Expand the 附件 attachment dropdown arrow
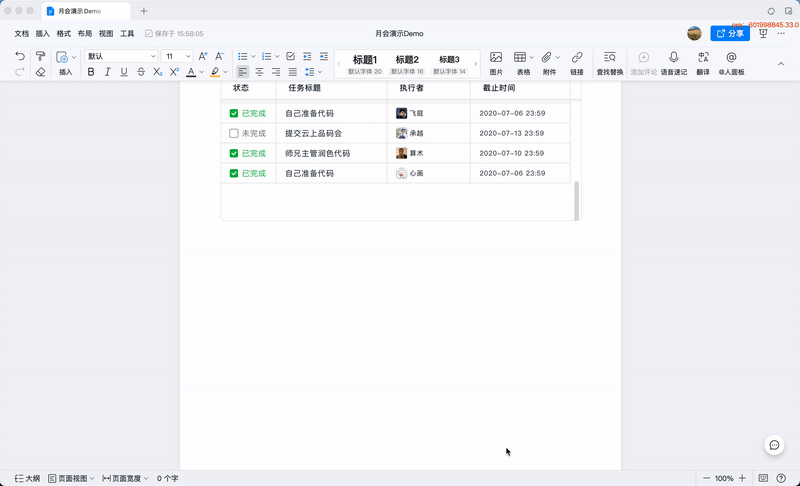Viewport: 800px width, 486px height. 558,57
